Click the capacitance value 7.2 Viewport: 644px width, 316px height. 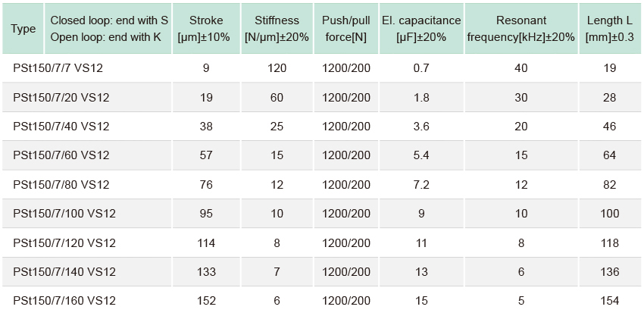coord(421,184)
